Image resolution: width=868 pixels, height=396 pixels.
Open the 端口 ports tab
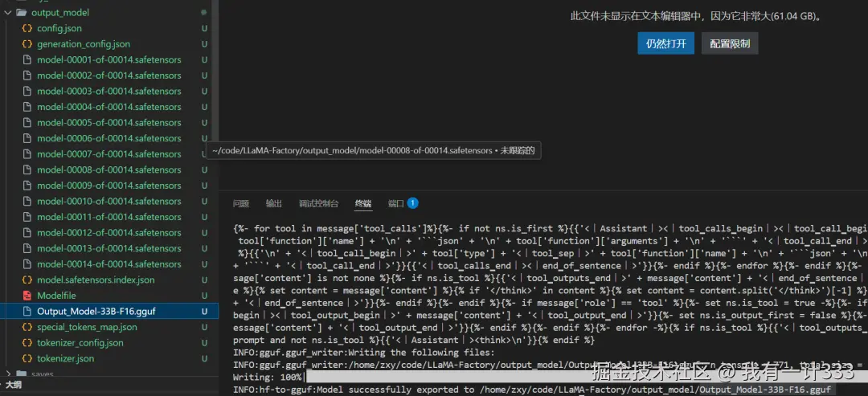(396, 203)
